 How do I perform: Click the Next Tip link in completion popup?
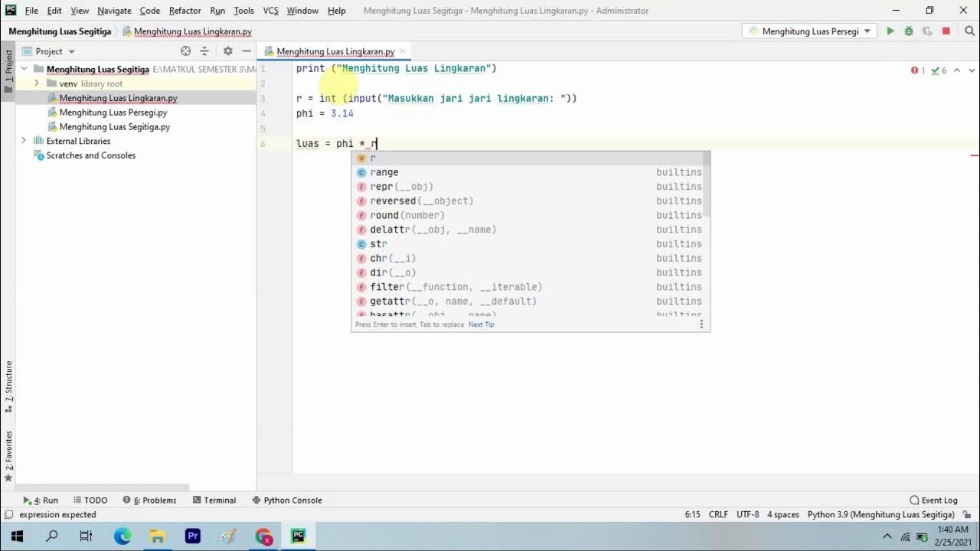click(x=482, y=324)
